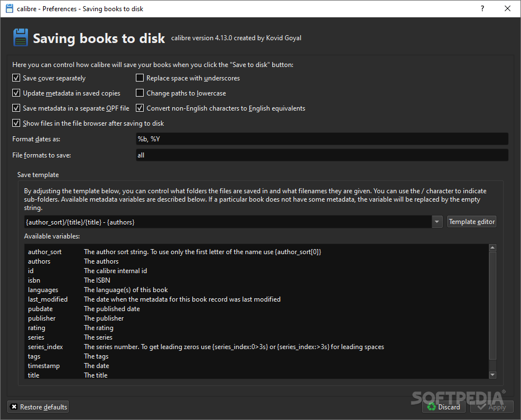
Task: Click the 'Save template' group label
Action: coord(38,175)
